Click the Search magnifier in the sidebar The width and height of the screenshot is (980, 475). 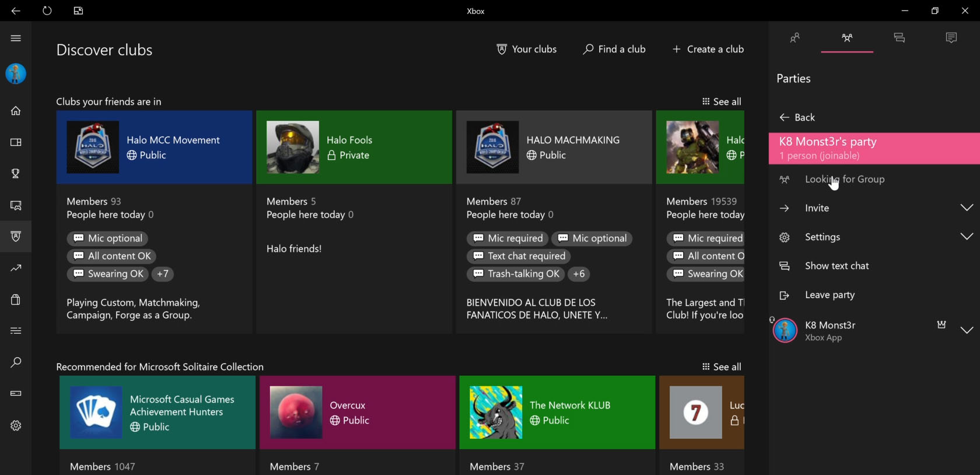pyautogui.click(x=16, y=362)
